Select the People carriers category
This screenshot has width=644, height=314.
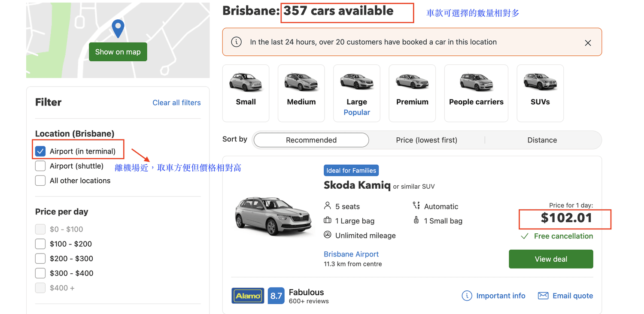(476, 93)
